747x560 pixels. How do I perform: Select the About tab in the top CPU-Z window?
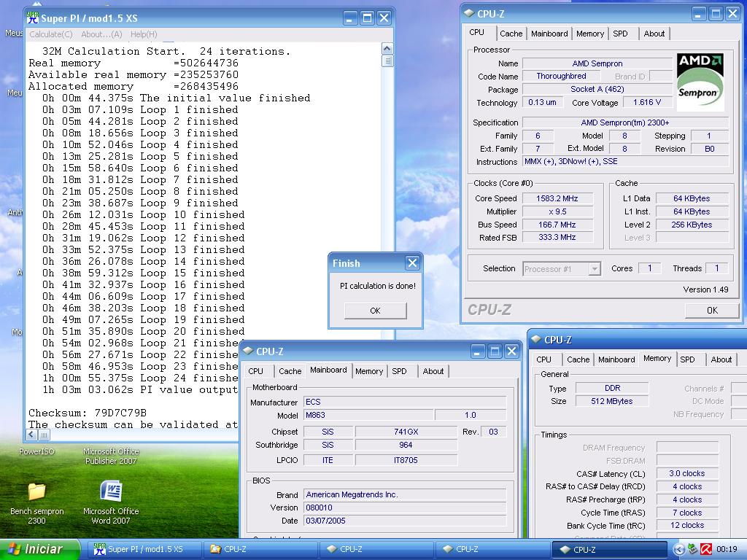pos(654,34)
